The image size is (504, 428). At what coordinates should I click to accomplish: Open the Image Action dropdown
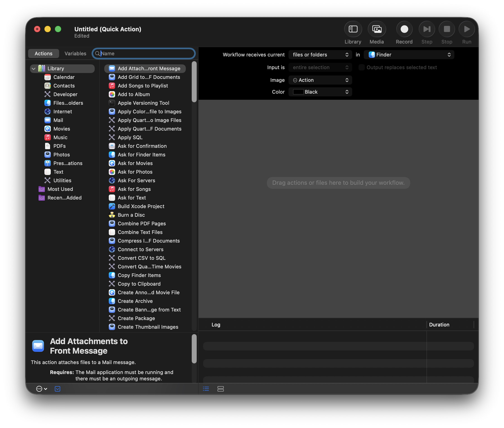[x=320, y=80]
